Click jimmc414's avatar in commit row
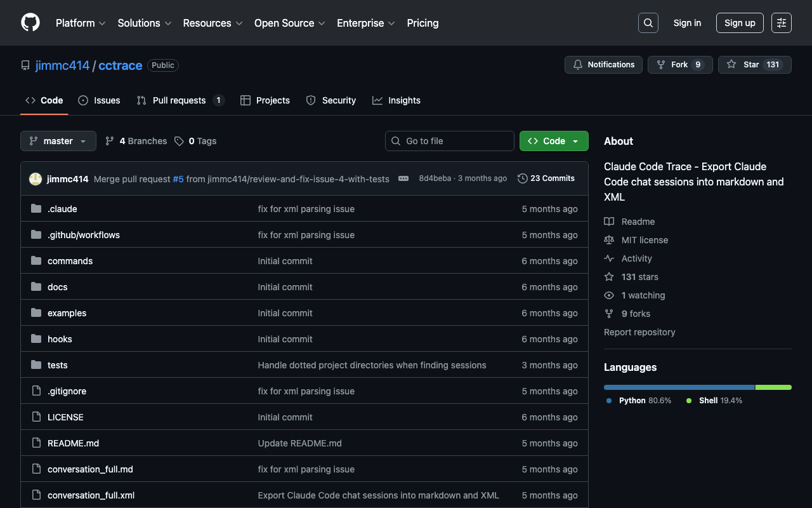The width and height of the screenshot is (812, 508). point(36,179)
